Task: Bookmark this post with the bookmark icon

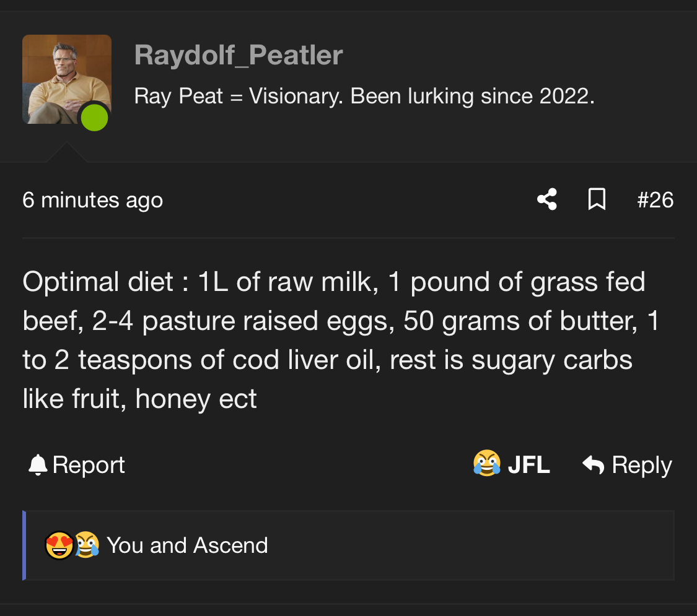Action: point(597,199)
